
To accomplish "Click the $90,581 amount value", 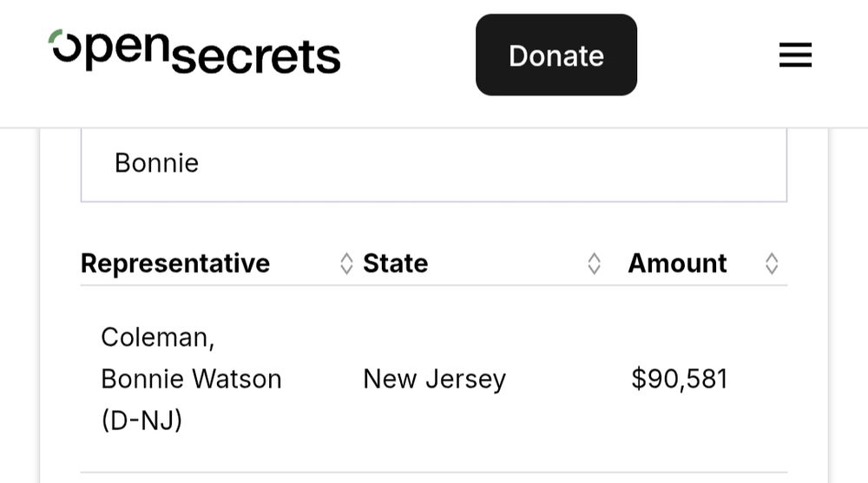I will click(x=680, y=379).
